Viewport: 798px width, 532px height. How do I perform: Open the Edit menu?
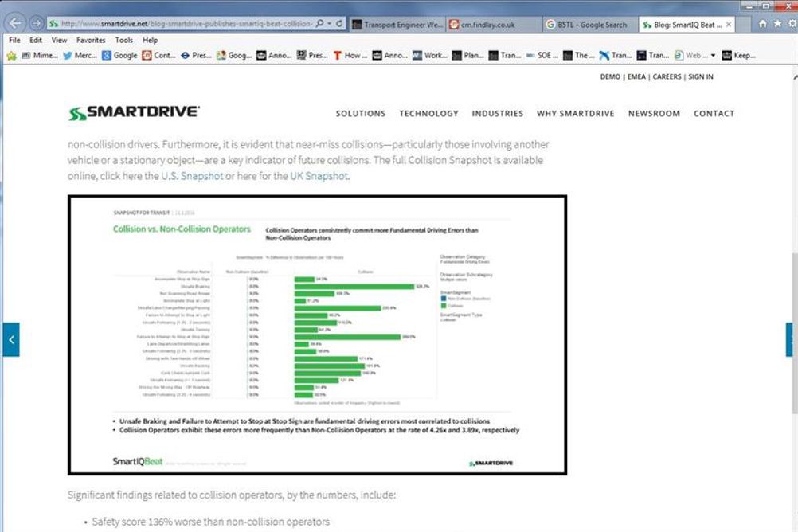(36, 40)
